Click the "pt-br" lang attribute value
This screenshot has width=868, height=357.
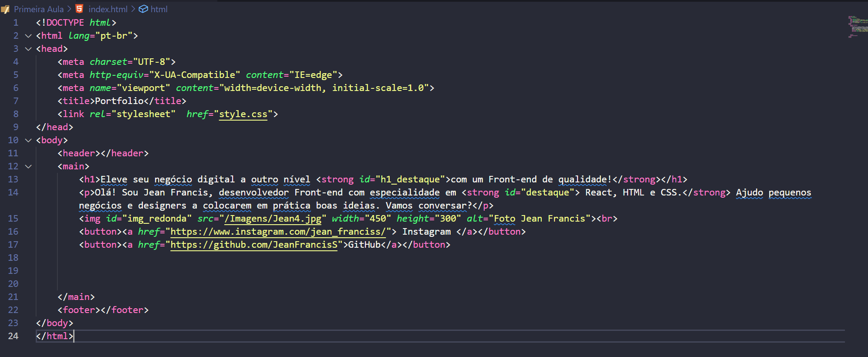point(114,36)
